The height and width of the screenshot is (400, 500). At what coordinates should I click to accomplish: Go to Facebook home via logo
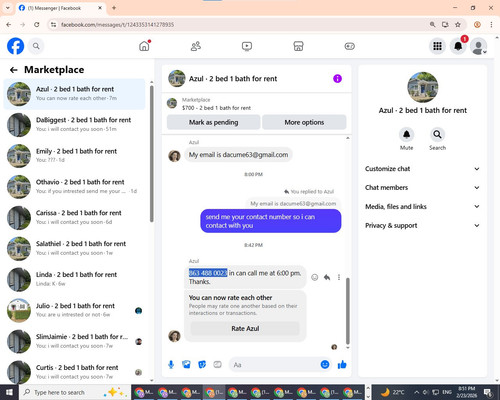pyautogui.click(x=15, y=46)
